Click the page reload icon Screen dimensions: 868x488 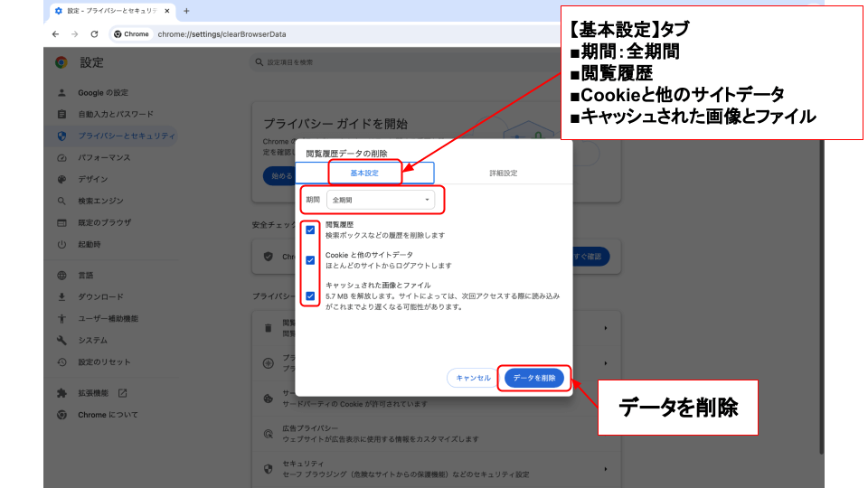click(94, 34)
